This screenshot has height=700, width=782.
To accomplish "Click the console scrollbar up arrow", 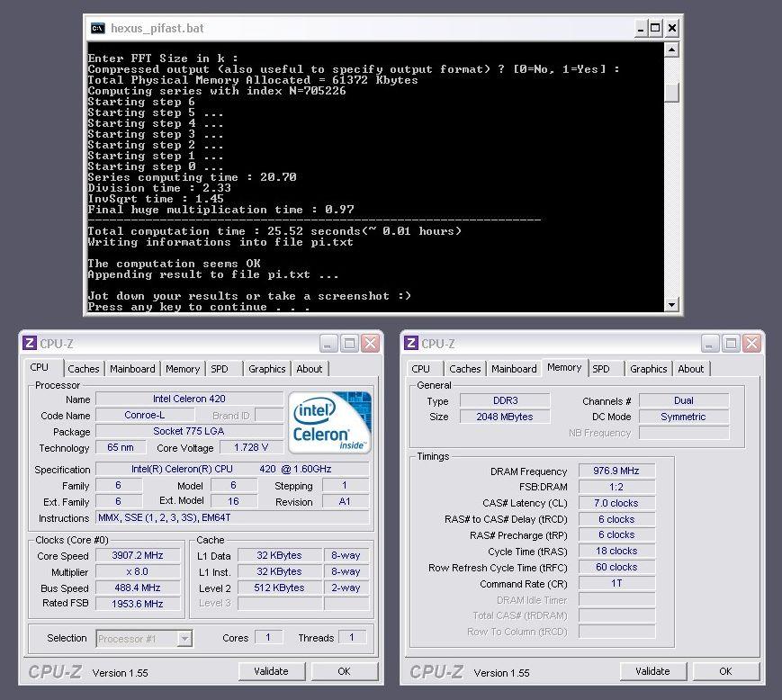I will click(672, 49).
